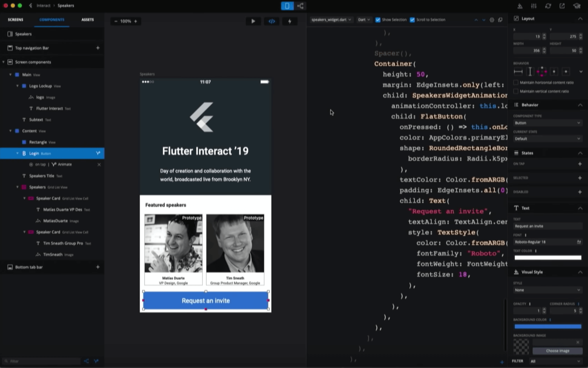The image size is (588, 368).
Task: Click the code settings gear icon
Action: click(492, 20)
